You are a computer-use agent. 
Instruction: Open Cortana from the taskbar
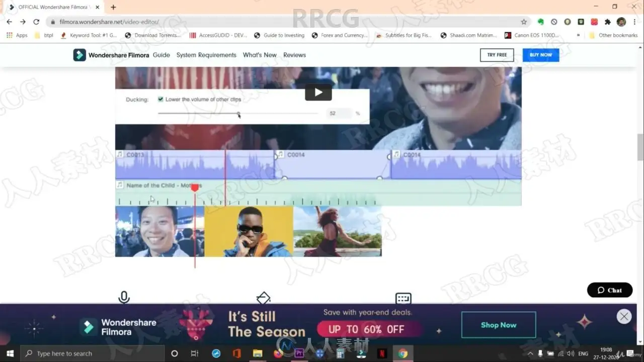coord(175,353)
